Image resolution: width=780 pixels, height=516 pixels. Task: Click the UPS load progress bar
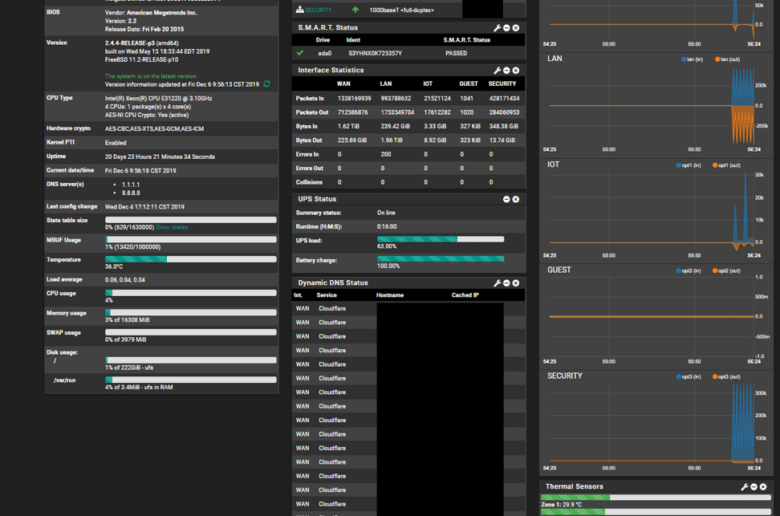click(x=440, y=239)
